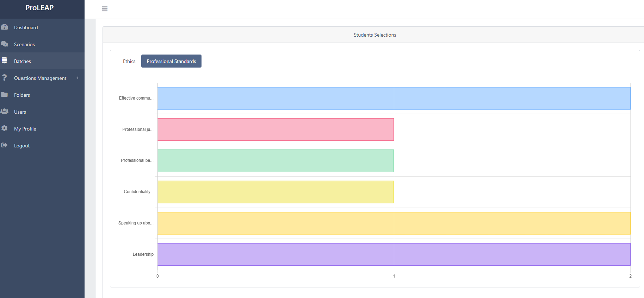Open the Scenarios menu item
This screenshot has width=644, height=298.
(42, 44)
